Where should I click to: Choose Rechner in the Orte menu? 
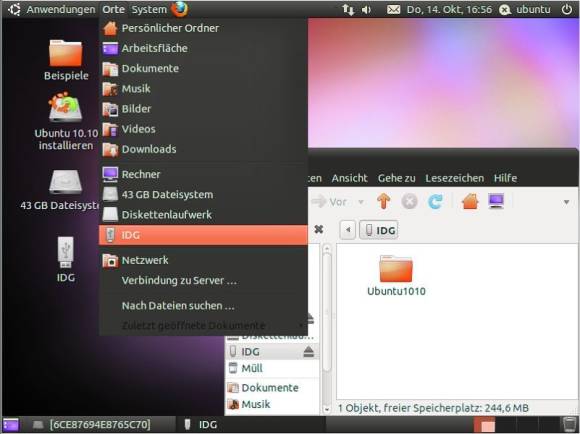pos(203,174)
